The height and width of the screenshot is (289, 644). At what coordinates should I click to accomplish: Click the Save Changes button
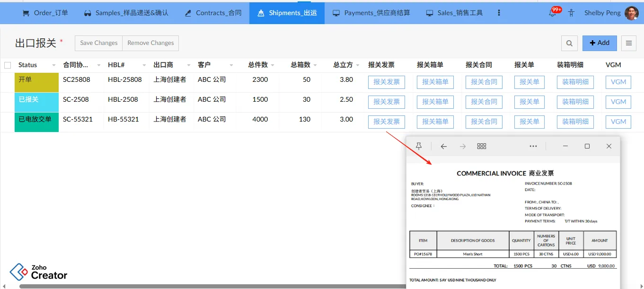pos(98,43)
